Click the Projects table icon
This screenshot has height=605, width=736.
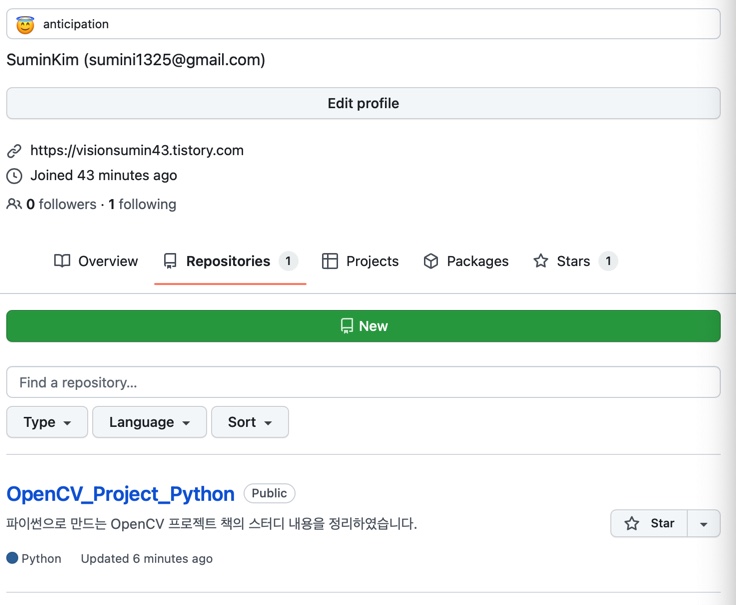pyautogui.click(x=330, y=261)
